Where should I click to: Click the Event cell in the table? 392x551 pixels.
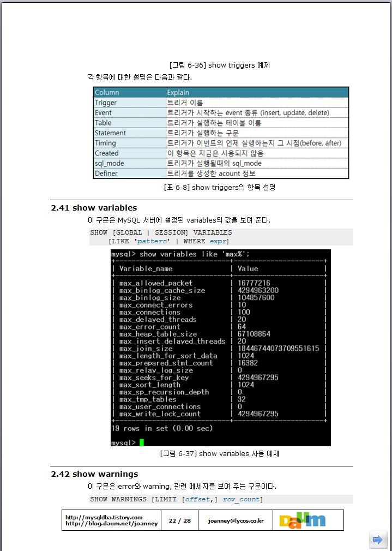(130, 113)
